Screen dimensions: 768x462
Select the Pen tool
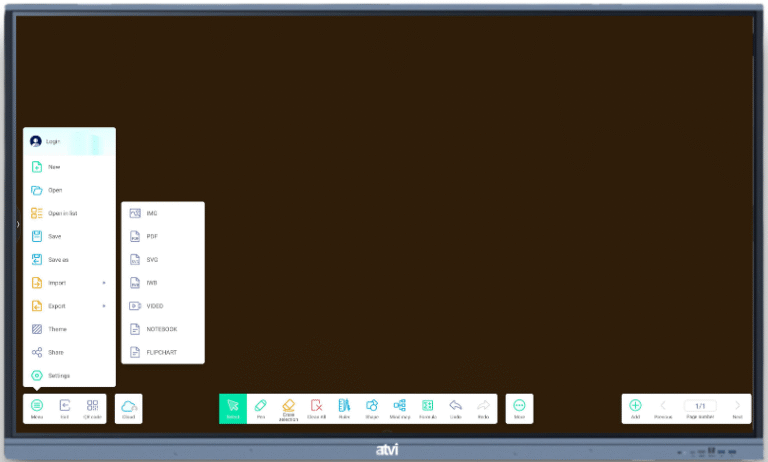[x=261, y=407]
